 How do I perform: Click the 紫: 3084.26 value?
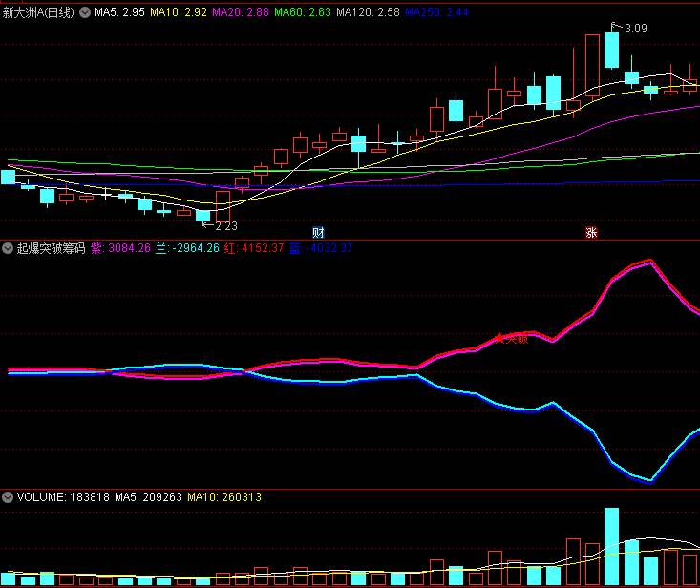click(121, 248)
